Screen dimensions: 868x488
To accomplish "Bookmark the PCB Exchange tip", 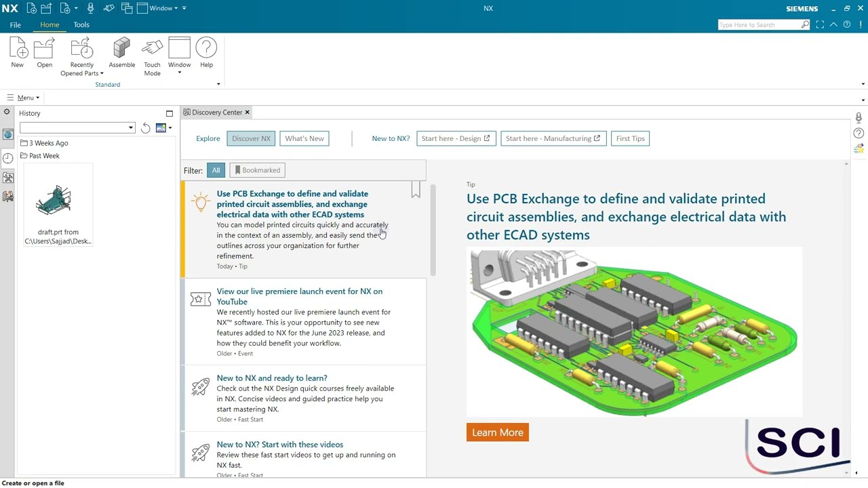I will [416, 190].
